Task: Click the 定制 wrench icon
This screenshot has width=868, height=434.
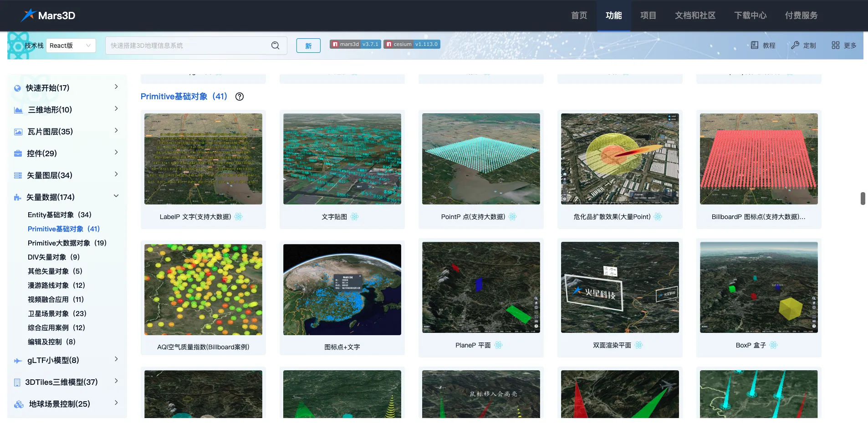Action: (795, 45)
